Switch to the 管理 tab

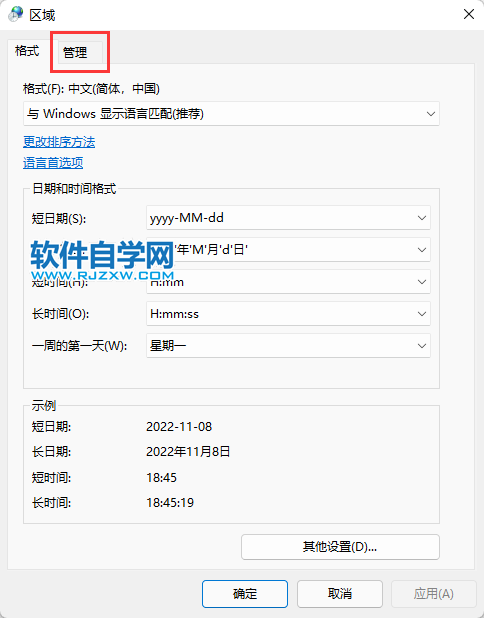(x=80, y=52)
